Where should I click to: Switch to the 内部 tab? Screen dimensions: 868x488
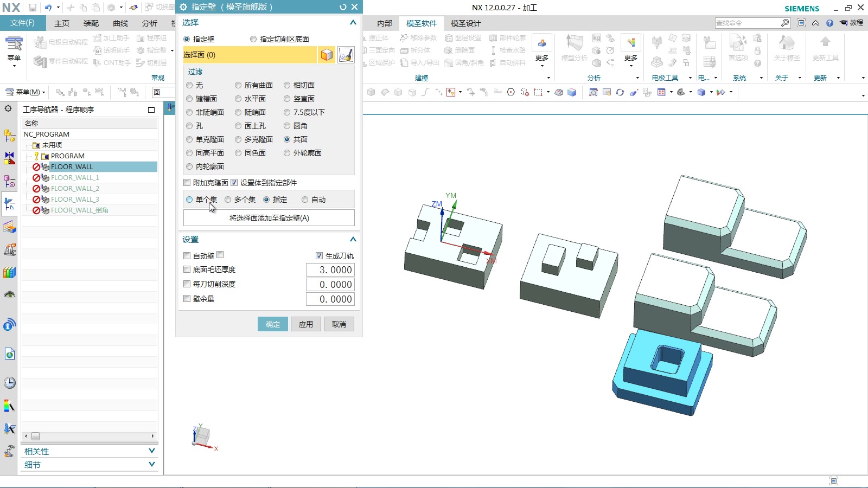coord(385,23)
